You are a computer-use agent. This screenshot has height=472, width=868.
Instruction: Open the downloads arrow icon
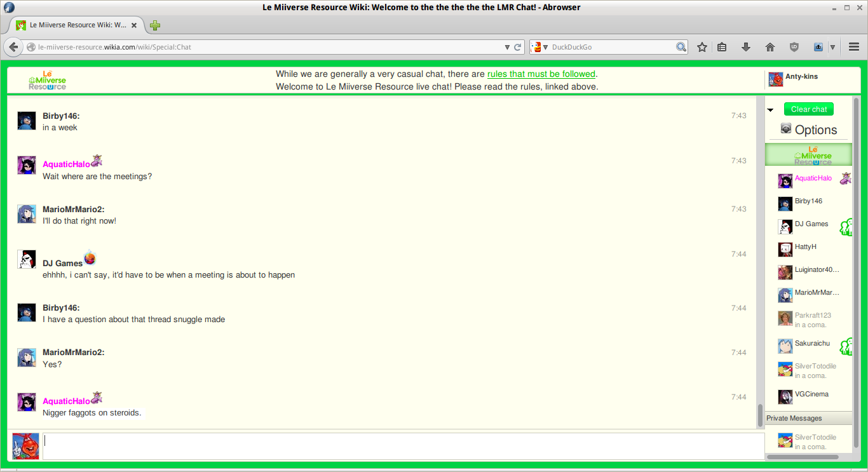(x=746, y=47)
